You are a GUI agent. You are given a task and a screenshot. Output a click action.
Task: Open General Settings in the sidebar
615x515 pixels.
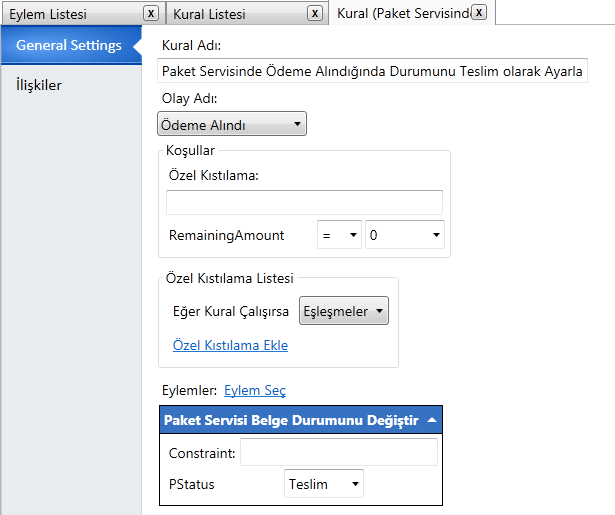69,46
